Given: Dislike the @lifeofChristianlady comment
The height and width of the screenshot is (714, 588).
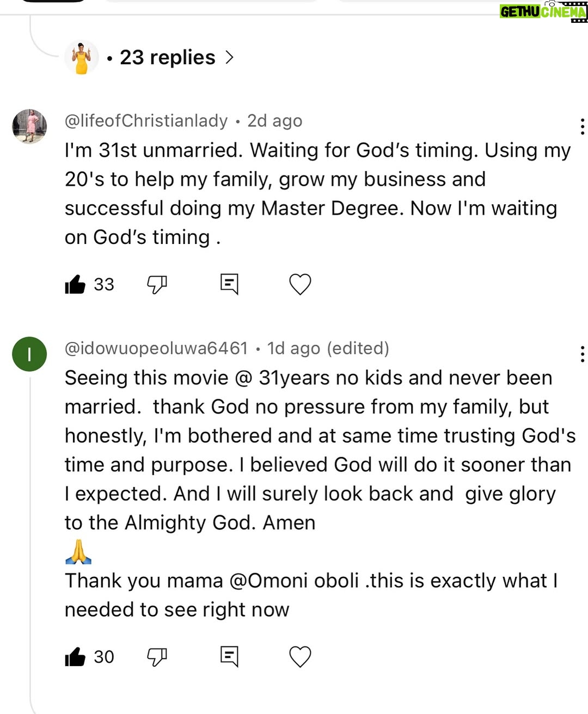Looking at the screenshot, I should pos(157,284).
